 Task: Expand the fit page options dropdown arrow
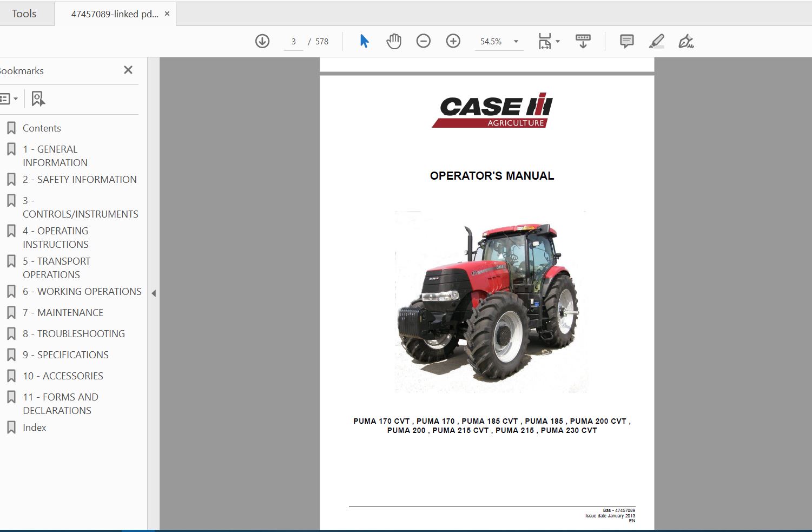(x=558, y=41)
